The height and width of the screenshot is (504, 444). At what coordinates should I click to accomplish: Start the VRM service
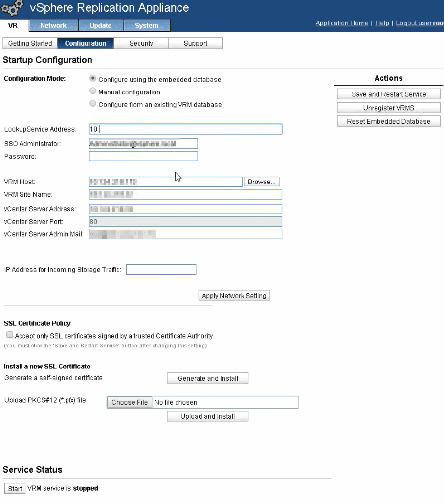(15, 488)
